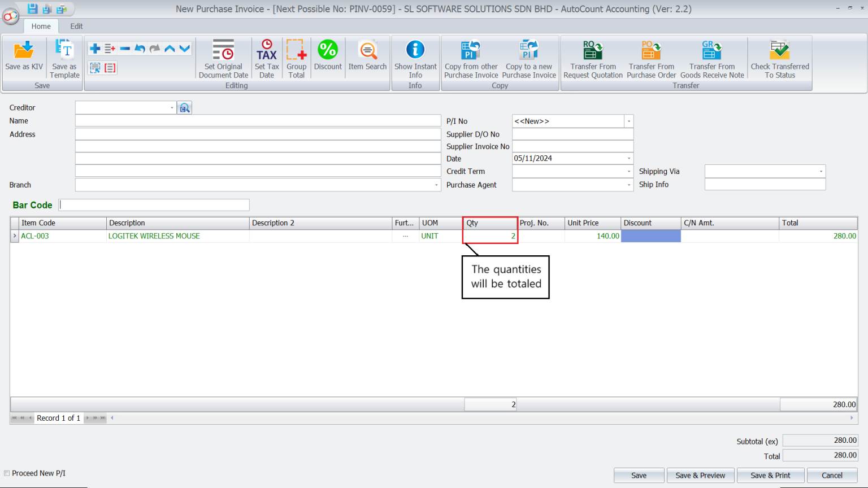The height and width of the screenshot is (488, 868).
Task: Open the Creditor dropdown
Action: (x=172, y=107)
